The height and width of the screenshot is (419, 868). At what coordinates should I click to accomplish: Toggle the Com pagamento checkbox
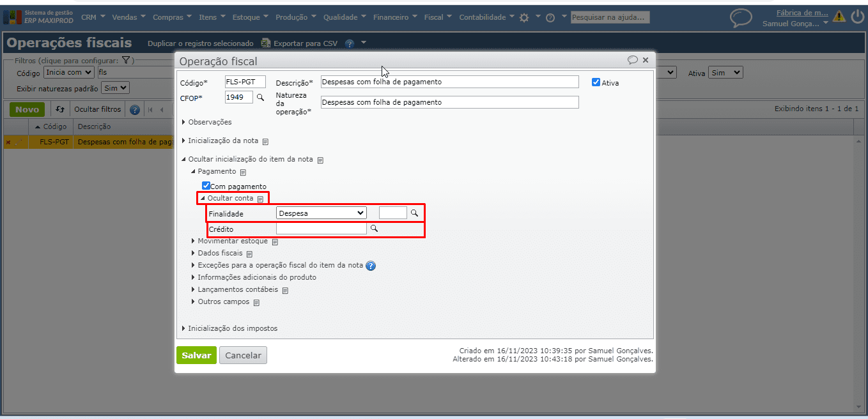click(x=206, y=186)
